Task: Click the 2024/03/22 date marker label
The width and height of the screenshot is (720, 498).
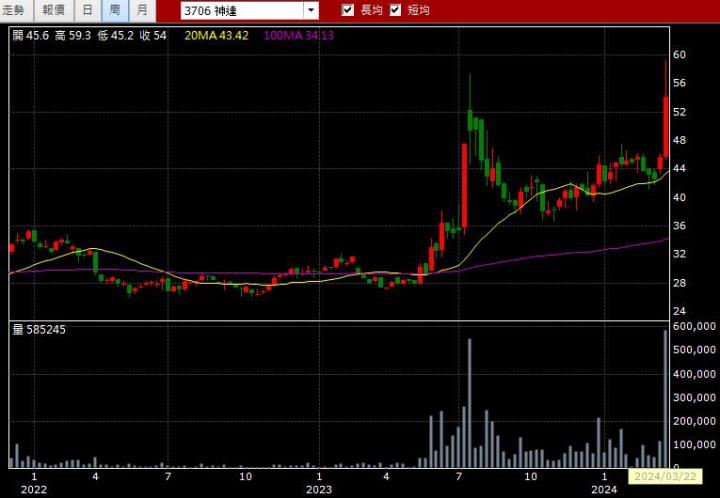Action: pos(665,476)
